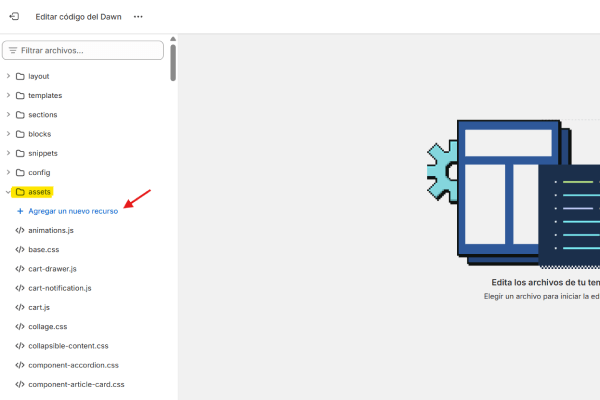This screenshot has height=400, width=600.
Task: Click the Filtrar archivos input field
Action: click(x=88, y=50)
